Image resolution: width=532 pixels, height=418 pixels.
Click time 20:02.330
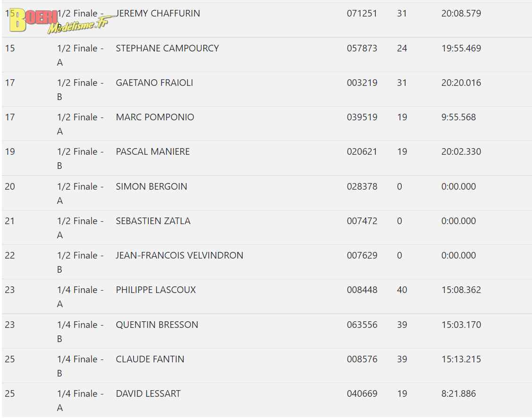(x=461, y=151)
